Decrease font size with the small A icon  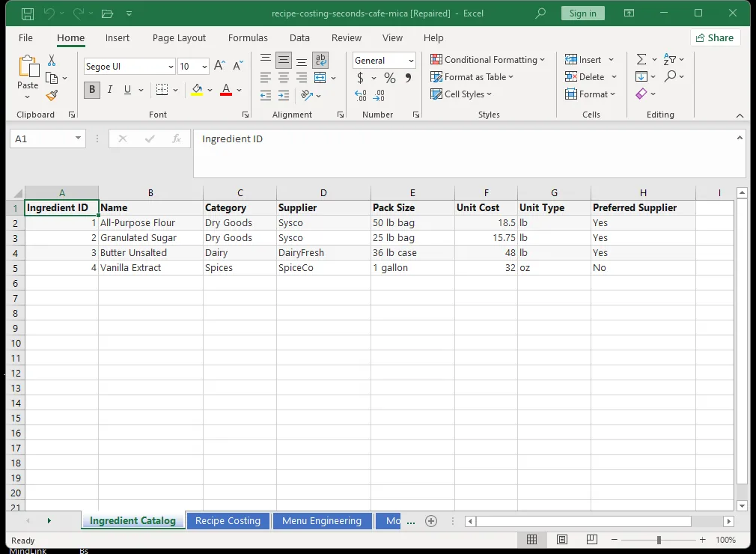(238, 66)
